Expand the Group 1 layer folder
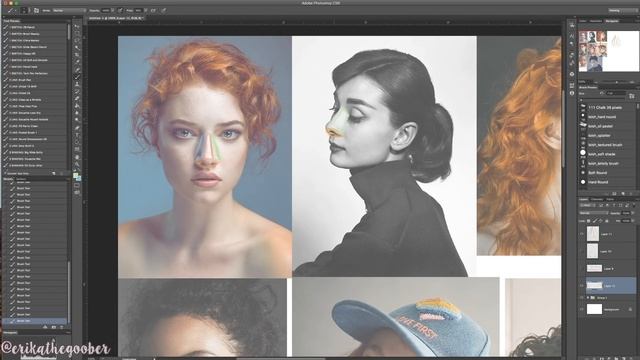 coord(588,298)
